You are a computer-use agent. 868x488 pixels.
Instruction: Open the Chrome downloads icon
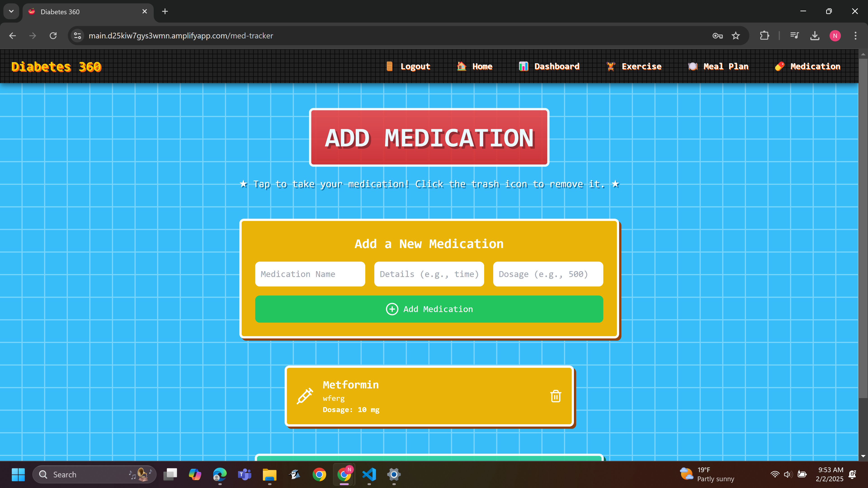coord(814,36)
